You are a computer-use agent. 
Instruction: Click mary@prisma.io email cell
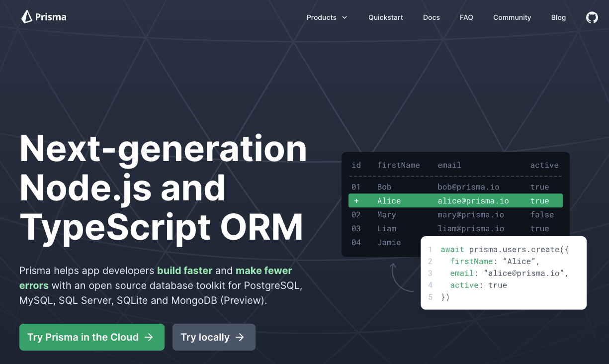coord(471,215)
